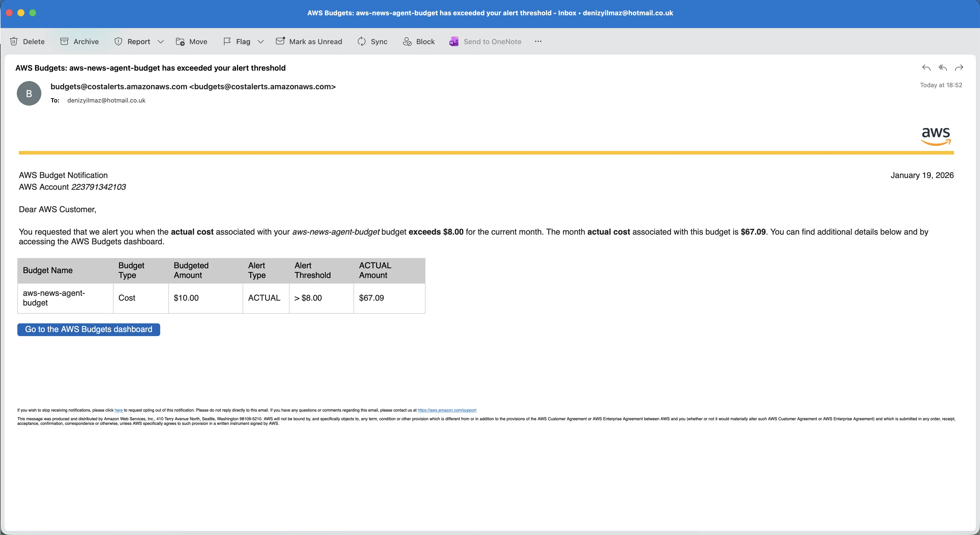The height and width of the screenshot is (535, 980).
Task: Click the sender avatar circle B
Action: pos(29,94)
